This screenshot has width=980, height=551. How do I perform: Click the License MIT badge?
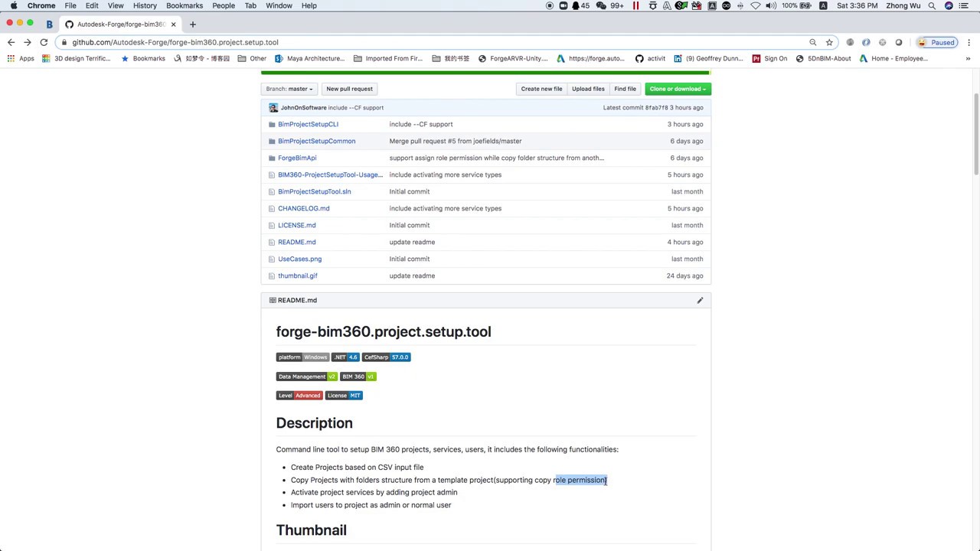[x=344, y=396]
